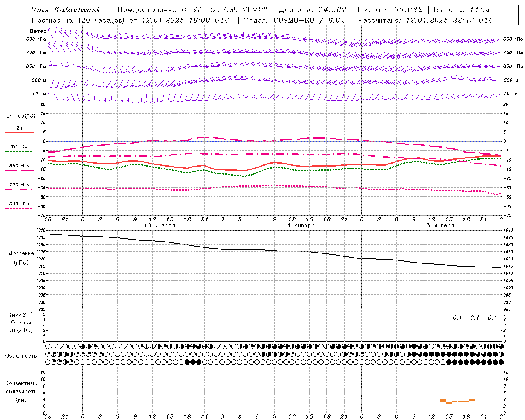Click the (мм/3ч.) precipitation unit label

coord(21,315)
